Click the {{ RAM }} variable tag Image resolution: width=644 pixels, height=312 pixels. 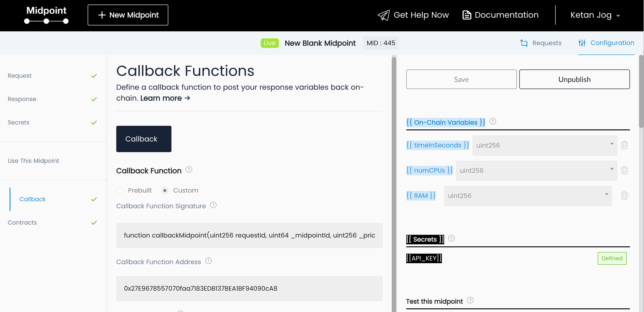[x=421, y=196]
